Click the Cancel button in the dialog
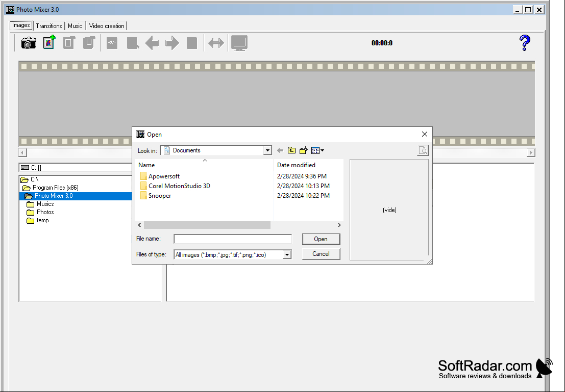Image resolution: width=565 pixels, height=392 pixels. 321,254
